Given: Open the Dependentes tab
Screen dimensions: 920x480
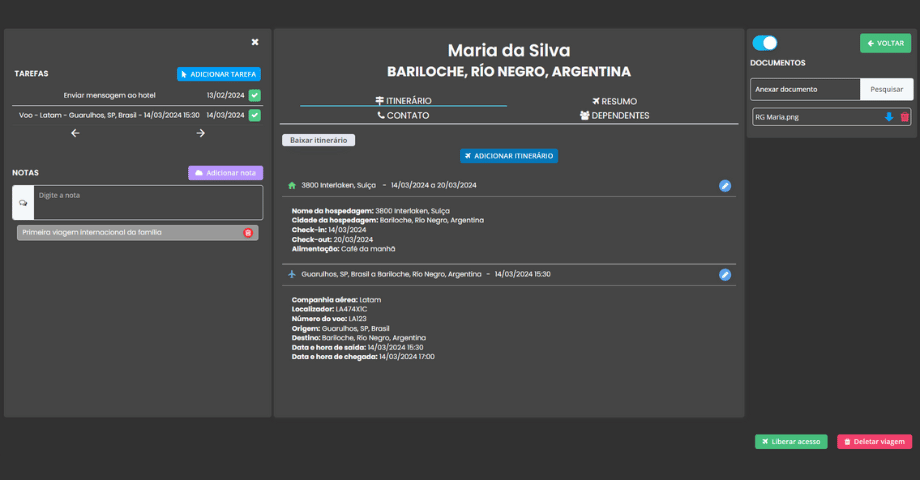Looking at the screenshot, I should pyautogui.click(x=614, y=115).
